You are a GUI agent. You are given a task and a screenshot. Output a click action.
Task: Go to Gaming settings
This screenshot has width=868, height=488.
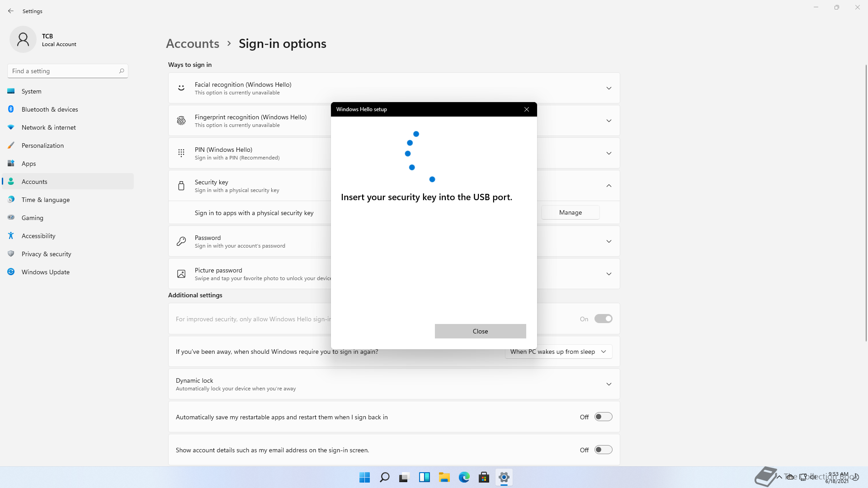[68, 218]
